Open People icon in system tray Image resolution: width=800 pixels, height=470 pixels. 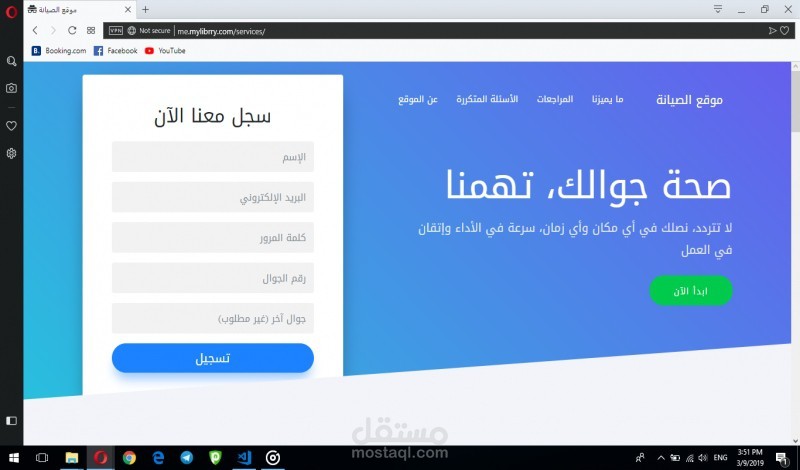[x=640, y=458]
